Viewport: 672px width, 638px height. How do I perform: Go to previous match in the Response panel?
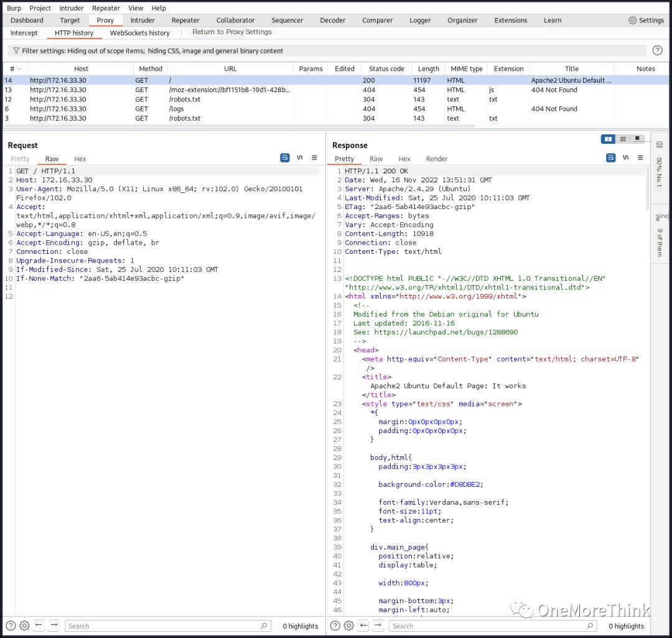click(x=363, y=625)
